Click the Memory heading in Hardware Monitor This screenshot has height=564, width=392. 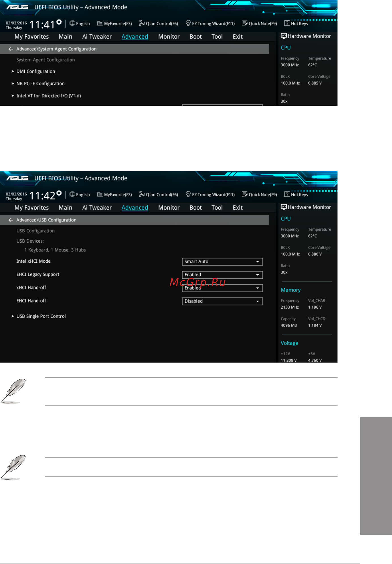(291, 290)
